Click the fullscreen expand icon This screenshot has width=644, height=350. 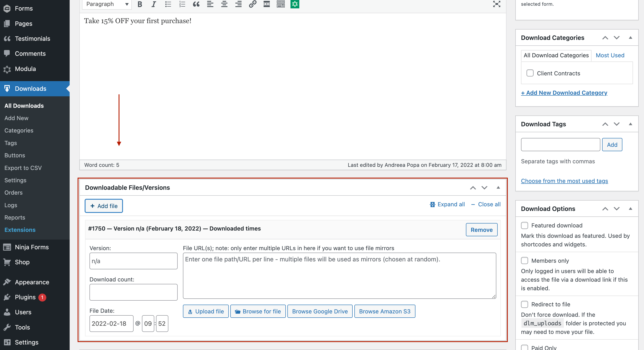497,4
